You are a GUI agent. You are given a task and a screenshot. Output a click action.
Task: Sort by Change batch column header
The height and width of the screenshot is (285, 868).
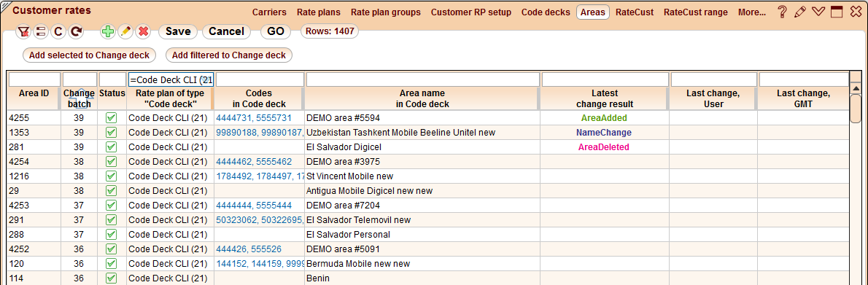point(80,98)
